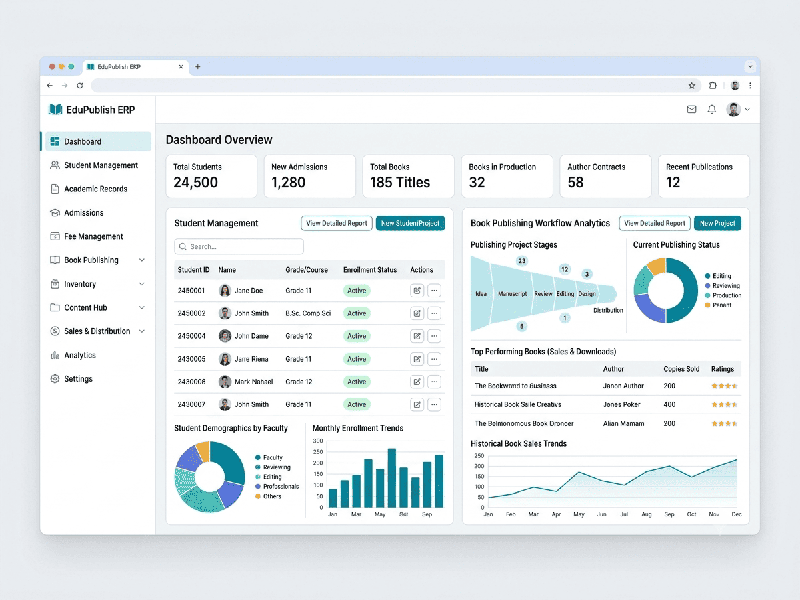Open the browser three-dot menu
The image size is (800, 600).
click(x=750, y=85)
